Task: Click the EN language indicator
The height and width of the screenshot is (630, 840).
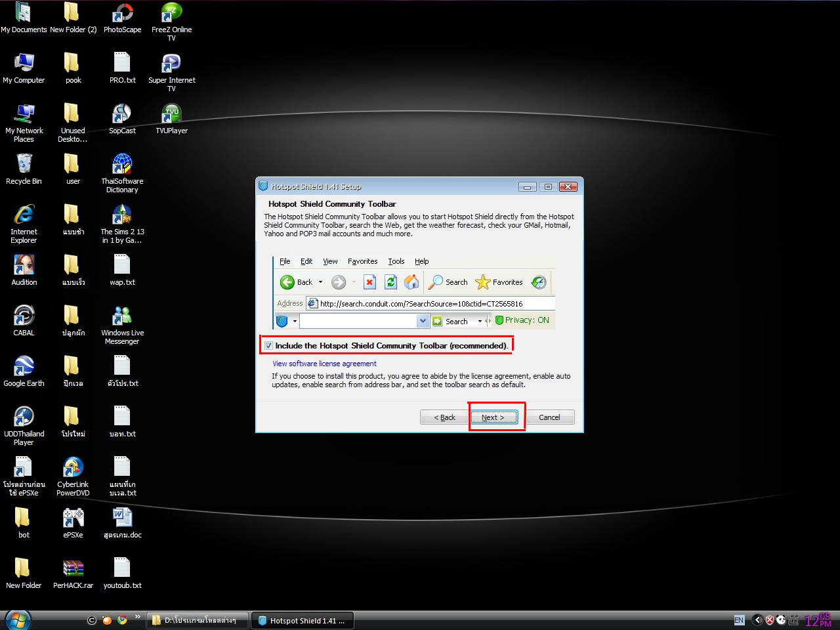Action: [x=739, y=620]
